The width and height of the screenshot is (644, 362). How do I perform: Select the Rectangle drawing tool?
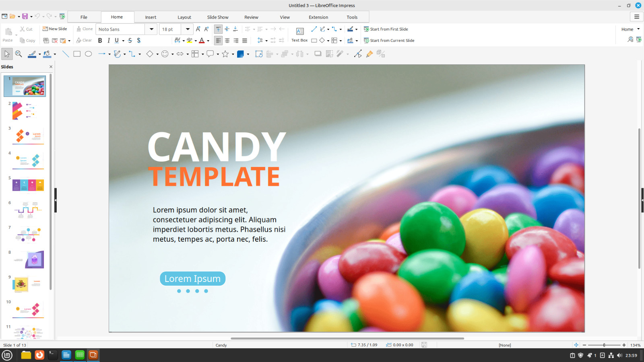point(77,54)
